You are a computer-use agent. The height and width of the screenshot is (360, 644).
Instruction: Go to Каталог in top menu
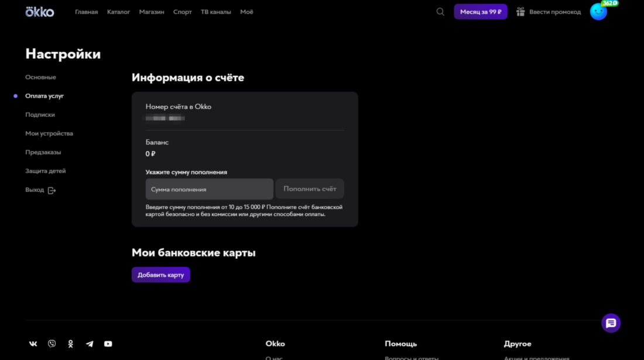[118, 12]
